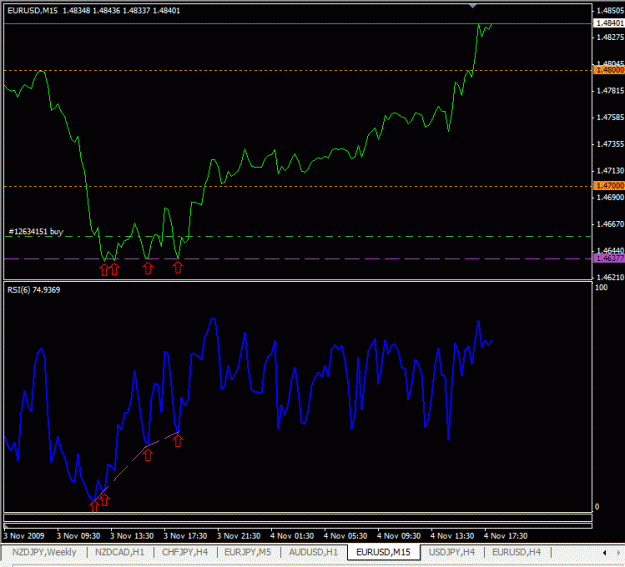Click the 1.47585 price scale value
This screenshot has width=625, height=567.
610,117
